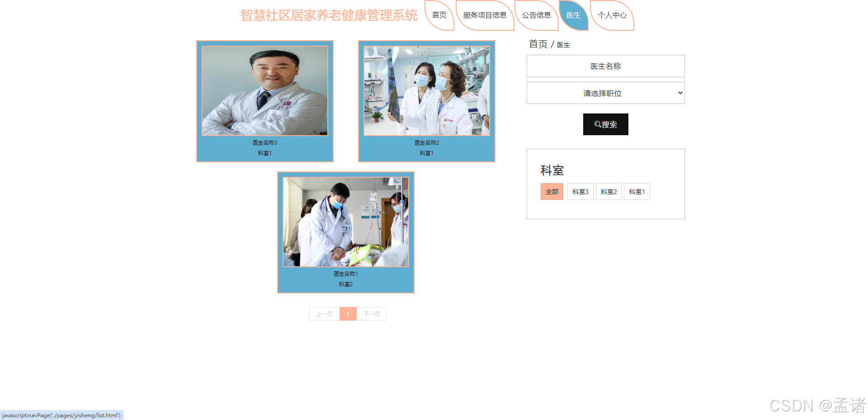Filter doctors by 科室1

637,191
